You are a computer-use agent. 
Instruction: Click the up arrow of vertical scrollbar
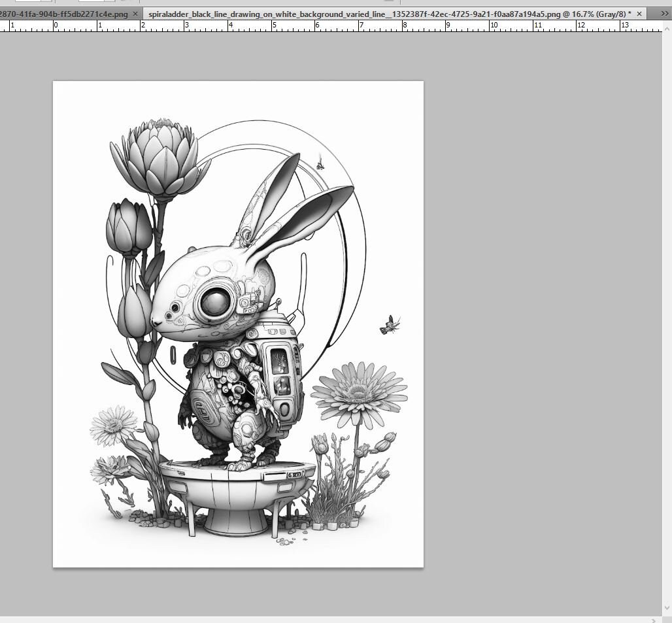pos(667,29)
